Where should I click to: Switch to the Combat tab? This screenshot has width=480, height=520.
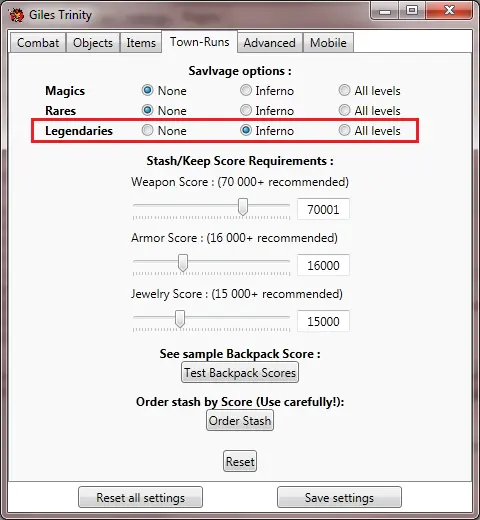[38, 43]
